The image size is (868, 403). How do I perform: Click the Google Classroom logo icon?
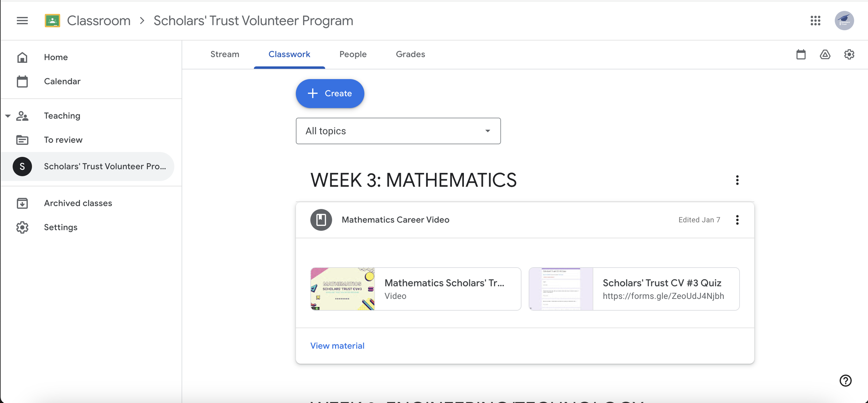[x=52, y=20]
